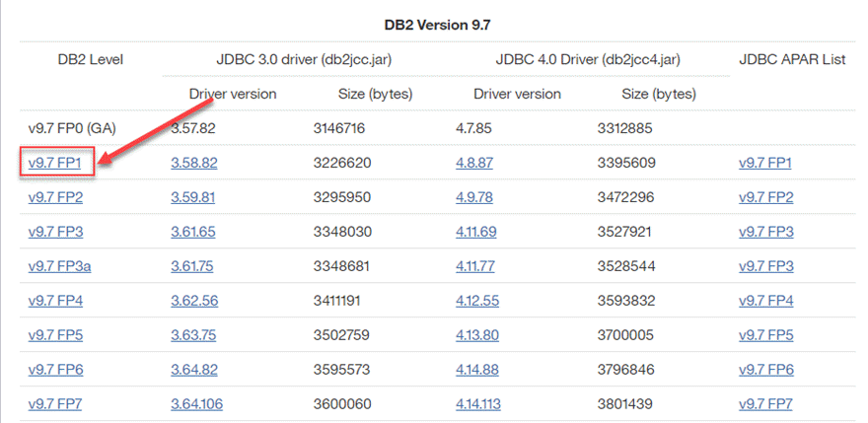Select size value 3395609
The height and width of the screenshot is (423, 868).
click(626, 164)
